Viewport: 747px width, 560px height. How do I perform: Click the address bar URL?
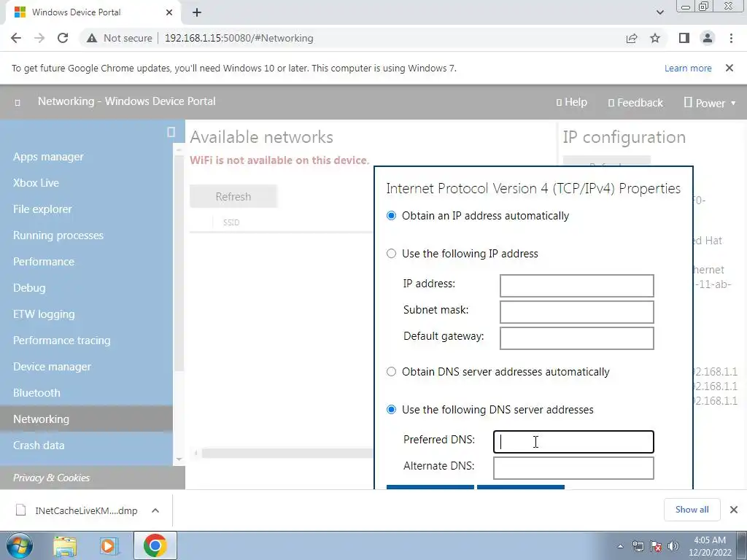(x=239, y=38)
